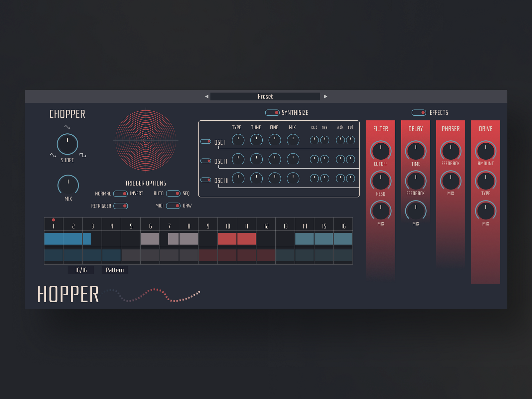Click the HOPPER logo text
Screen dimensions: 532x399
68,294
